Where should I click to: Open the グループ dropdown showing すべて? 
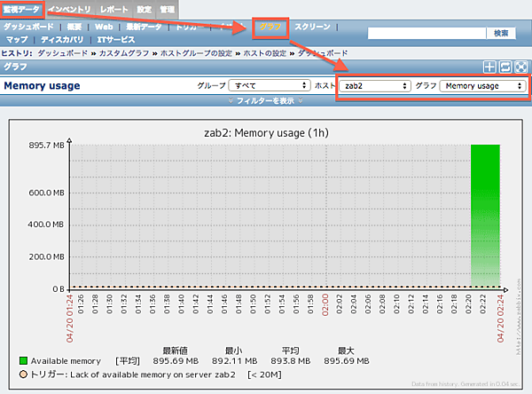(268, 86)
